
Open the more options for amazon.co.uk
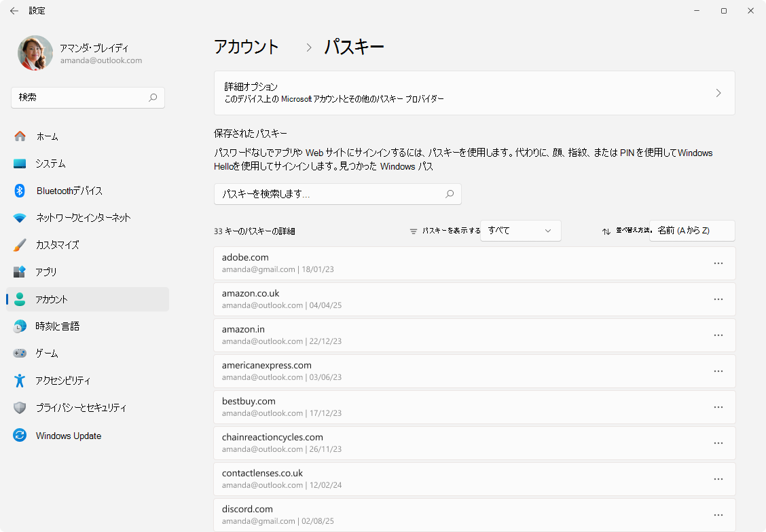[718, 299]
